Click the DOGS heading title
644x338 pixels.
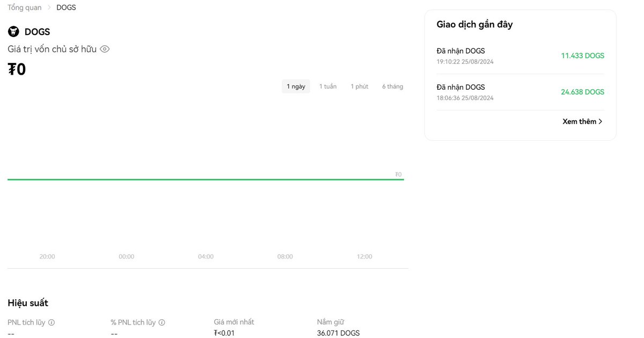point(37,32)
